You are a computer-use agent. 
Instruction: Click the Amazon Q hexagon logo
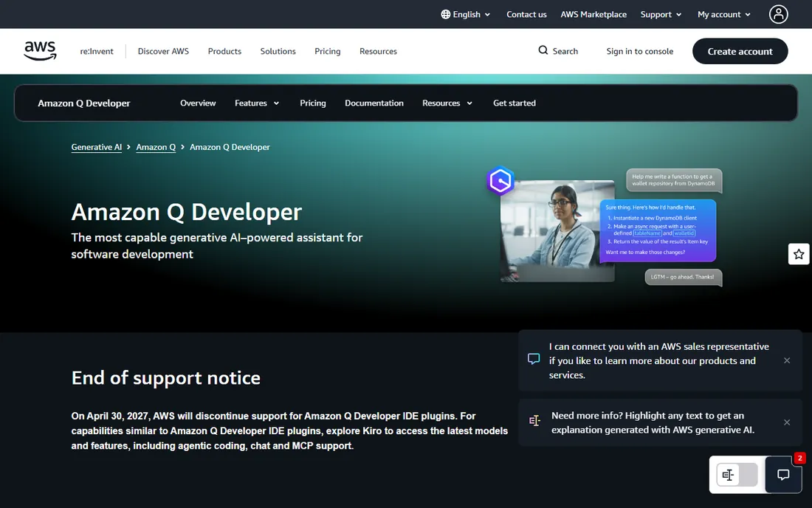500,181
